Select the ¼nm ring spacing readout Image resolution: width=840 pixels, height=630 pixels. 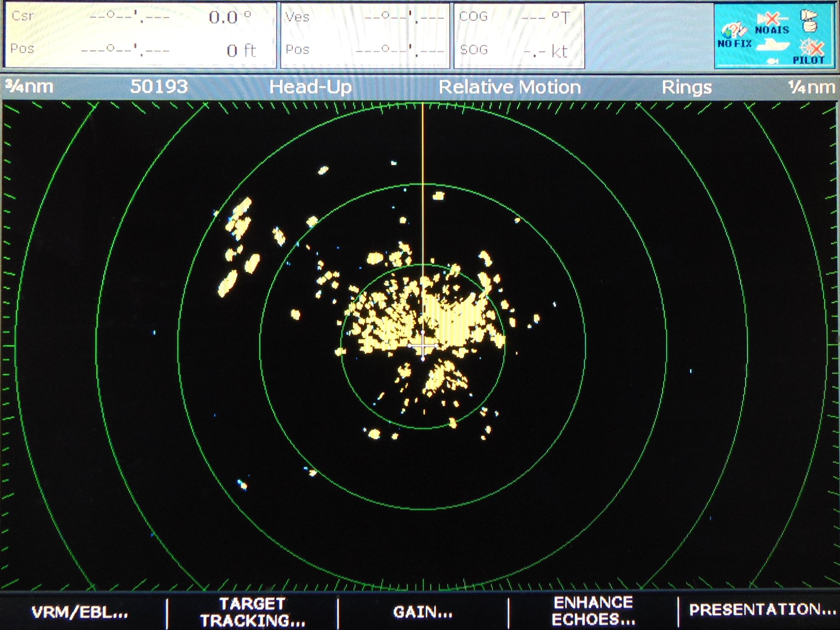pos(812,87)
